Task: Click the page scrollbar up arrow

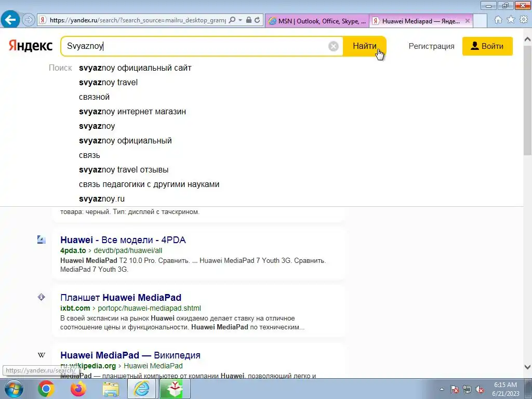Action: 527,39
